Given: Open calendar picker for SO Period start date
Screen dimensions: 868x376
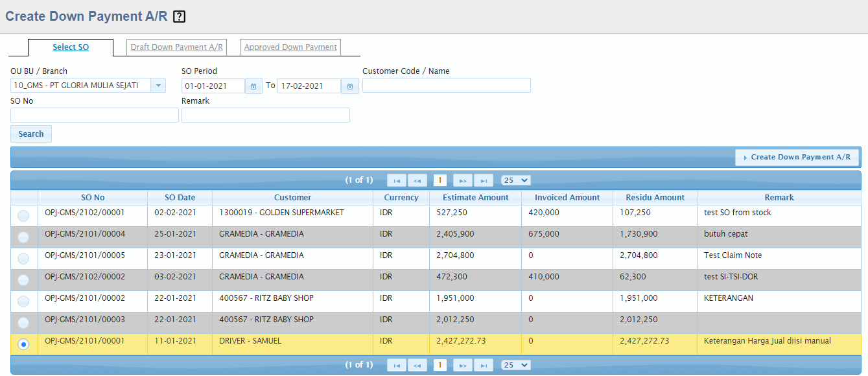Looking at the screenshot, I should (253, 86).
